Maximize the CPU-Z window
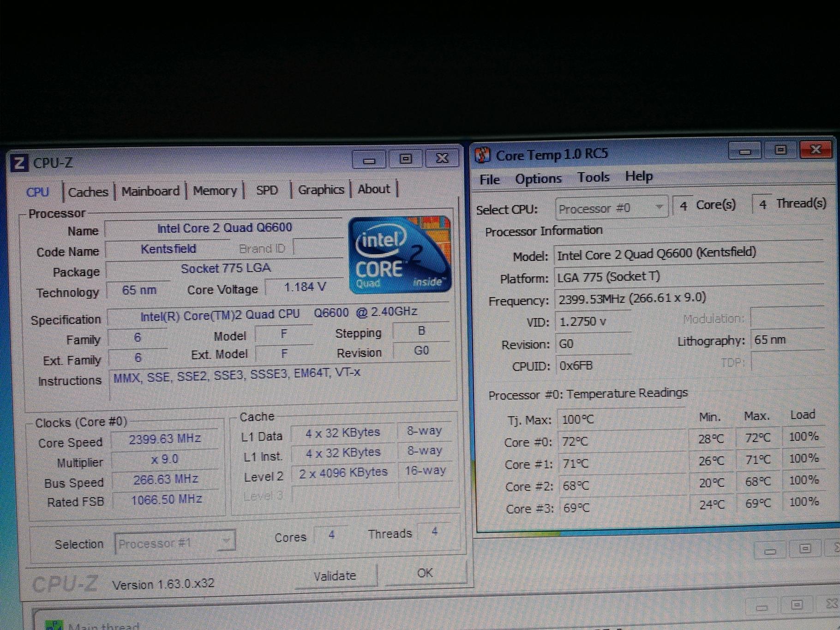This screenshot has height=630, width=840. pyautogui.click(x=405, y=159)
